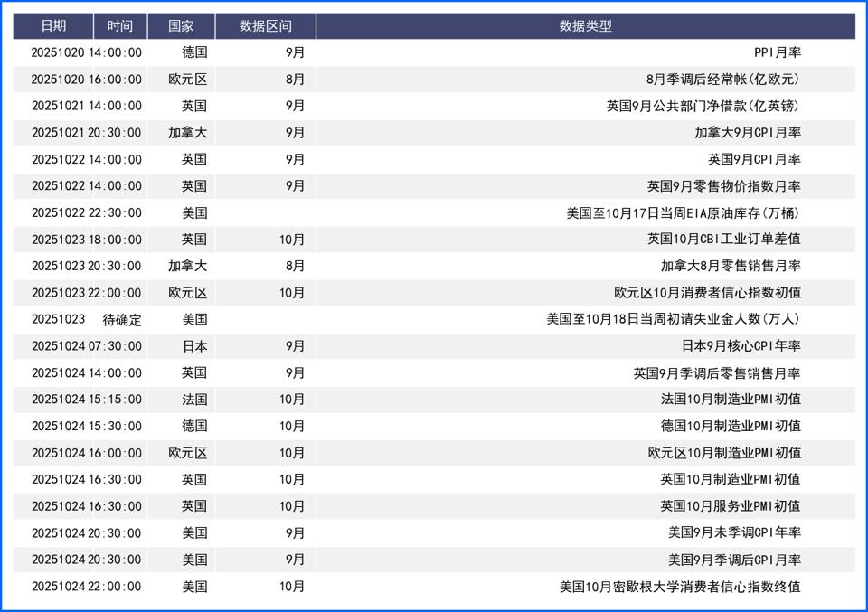Screen dimensions: 868x612
Task: Click the 法国 country cell
Action: click(x=194, y=400)
